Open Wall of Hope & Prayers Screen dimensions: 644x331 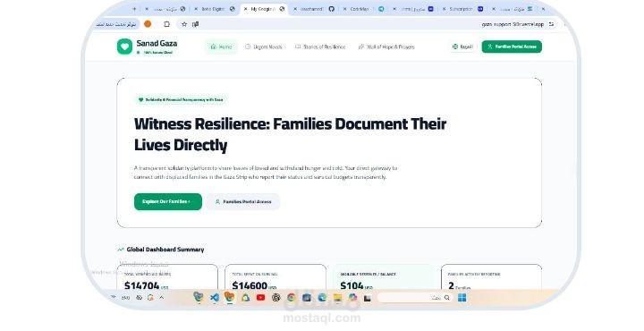tap(386, 47)
